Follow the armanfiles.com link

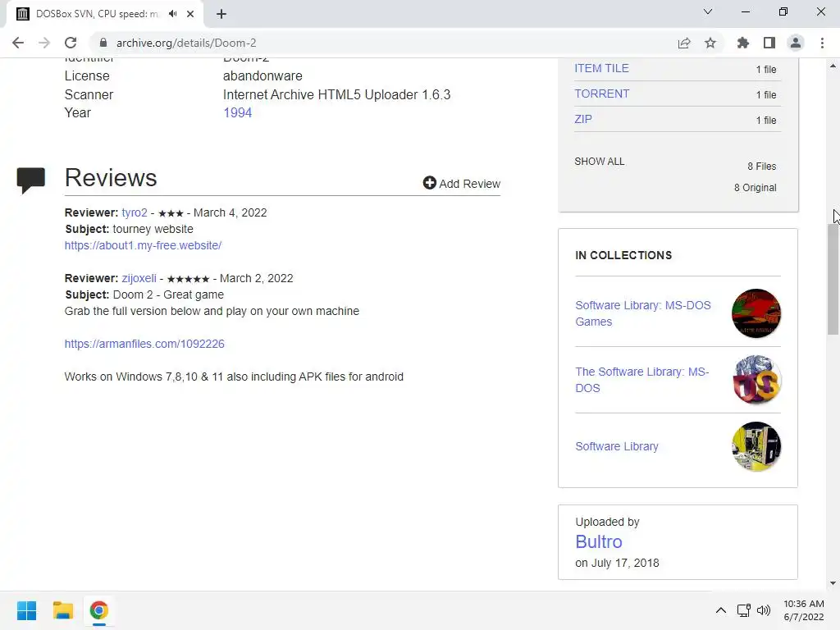[x=144, y=344]
